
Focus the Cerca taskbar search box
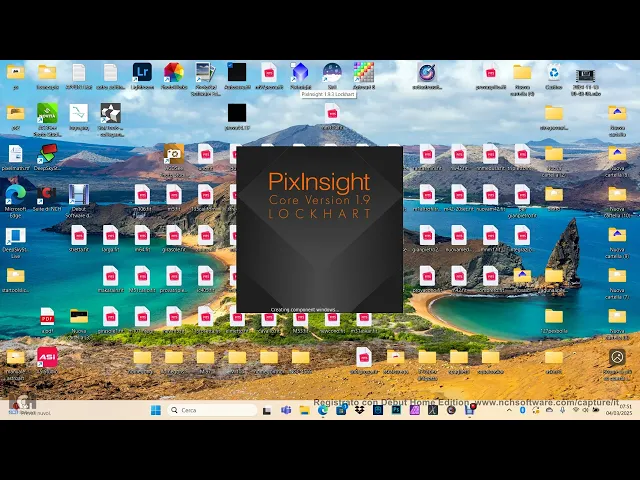212,410
